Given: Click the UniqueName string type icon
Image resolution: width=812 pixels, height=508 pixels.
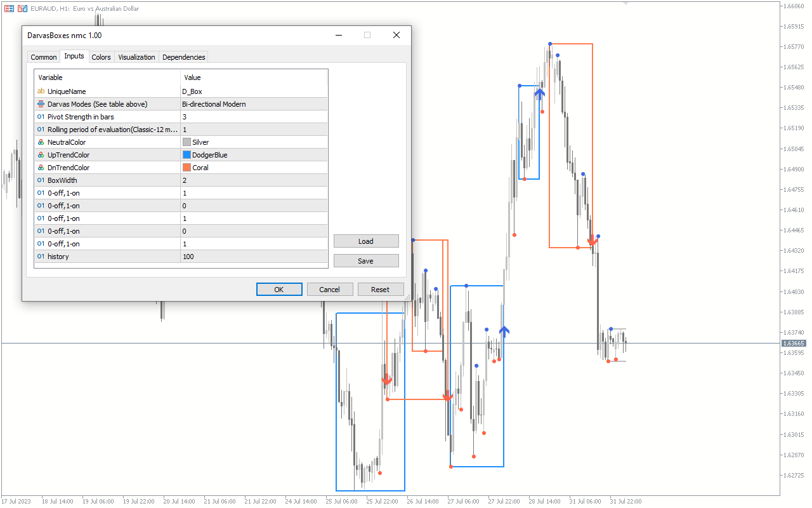Looking at the screenshot, I should (x=41, y=91).
